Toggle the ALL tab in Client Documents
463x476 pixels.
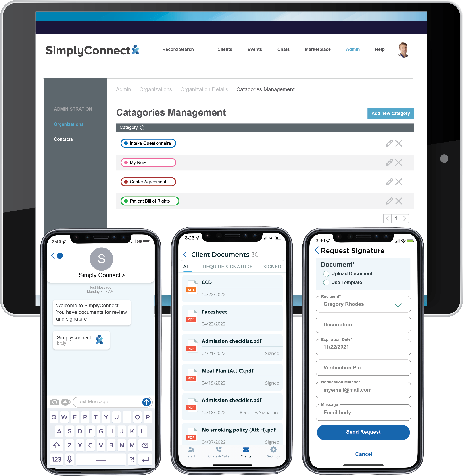click(188, 267)
